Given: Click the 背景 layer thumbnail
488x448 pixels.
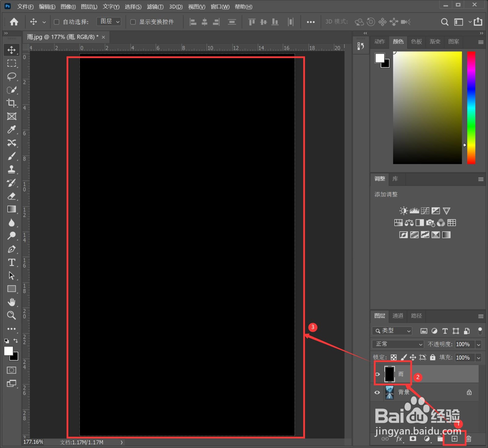Looking at the screenshot, I should click(389, 392).
